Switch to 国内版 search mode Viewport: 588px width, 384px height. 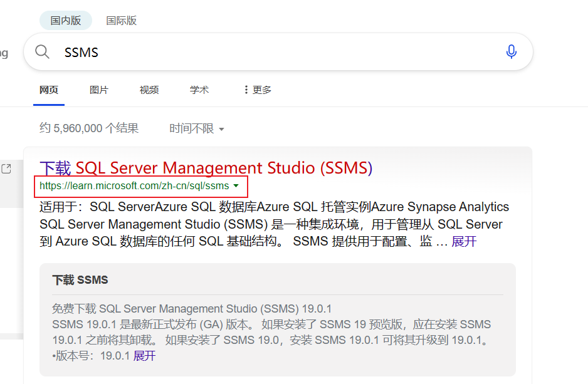coord(66,21)
